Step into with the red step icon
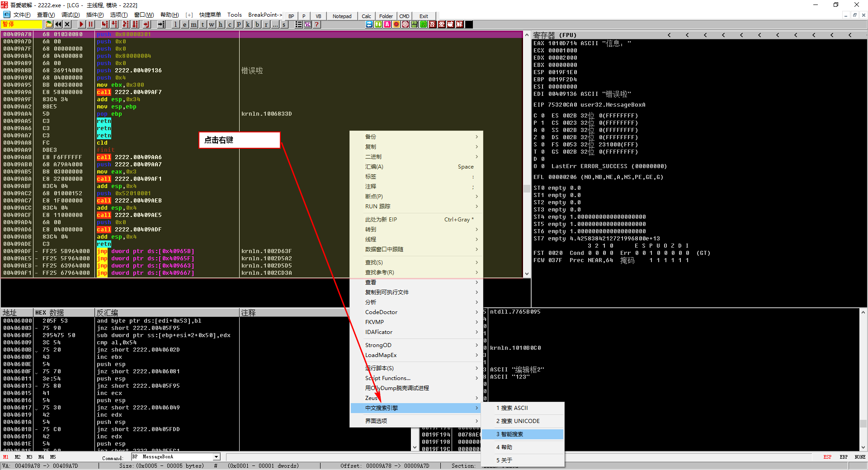The width and height of the screenshot is (868, 470). [105, 24]
